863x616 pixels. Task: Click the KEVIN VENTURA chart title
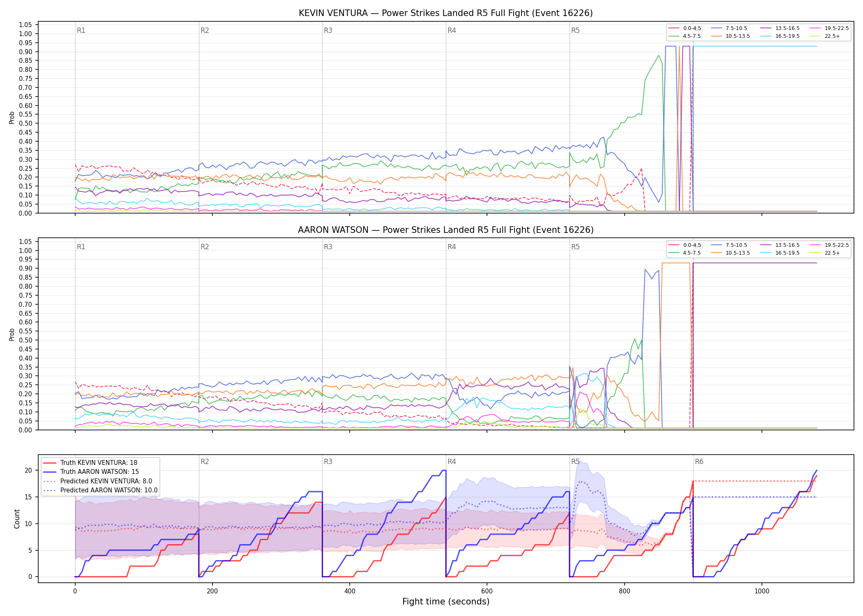click(x=445, y=13)
